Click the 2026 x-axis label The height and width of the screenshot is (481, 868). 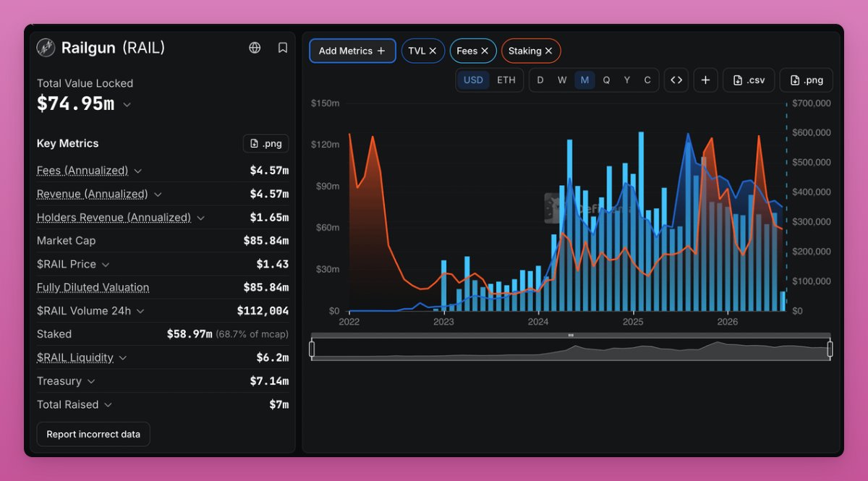(x=728, y=322)
